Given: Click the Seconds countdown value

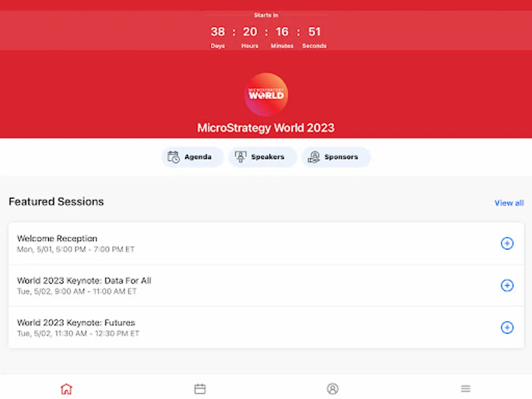Looking at the screenshot, I should 314,32.
